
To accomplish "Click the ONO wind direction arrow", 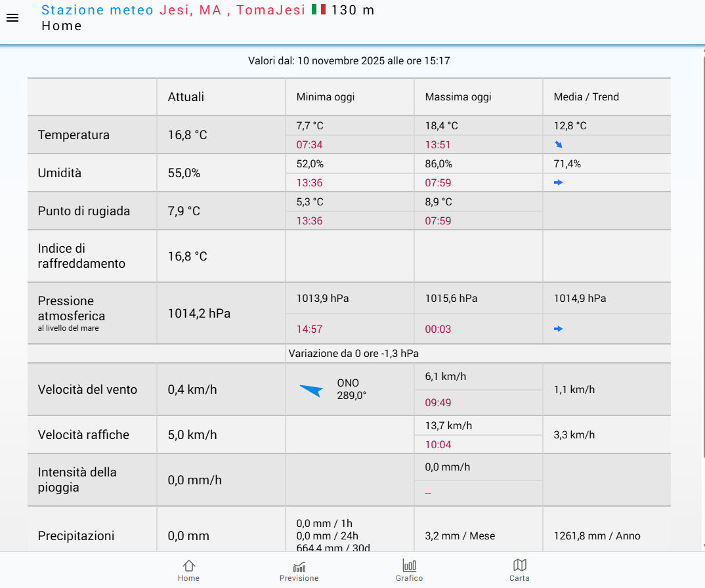I will (x=311, y=390).
